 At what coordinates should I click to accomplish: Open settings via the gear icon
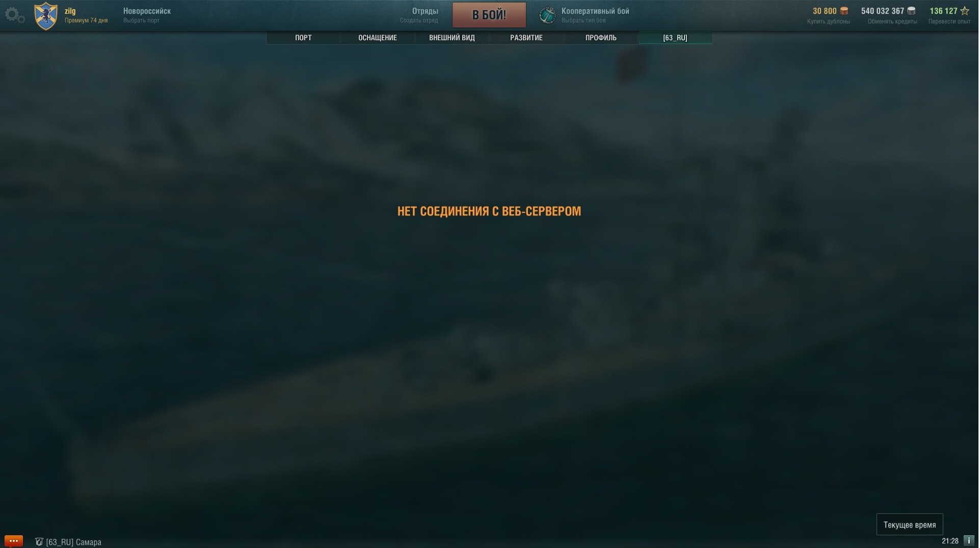point(14,15)
